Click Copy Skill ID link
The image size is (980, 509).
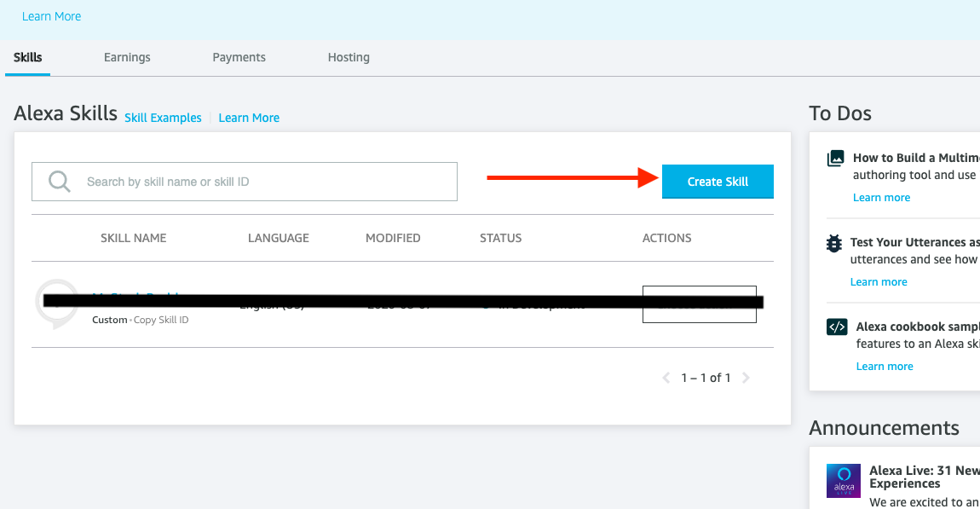(x=160, y=320)
